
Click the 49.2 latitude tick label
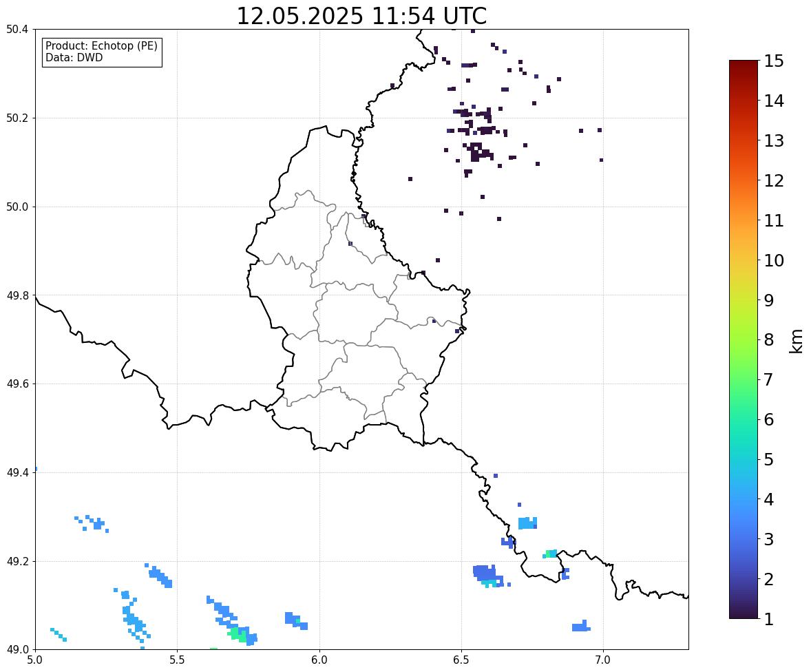(x=17, y=561)
